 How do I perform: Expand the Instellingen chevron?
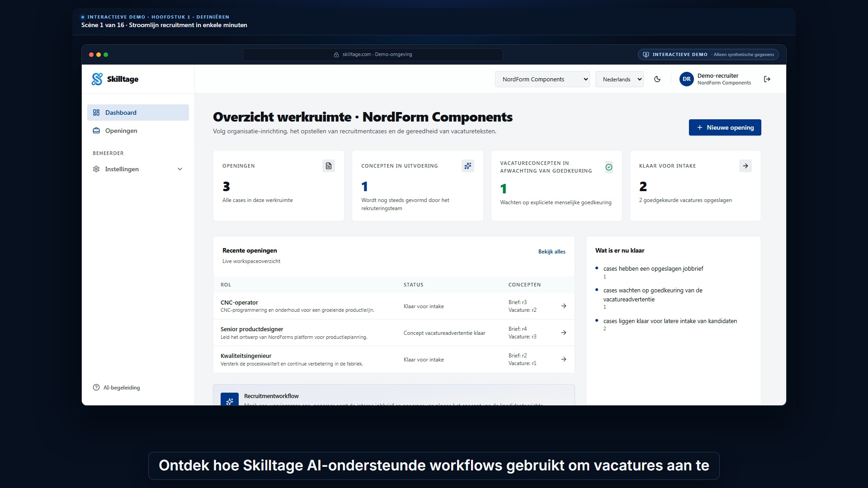(x=180, y=169)
